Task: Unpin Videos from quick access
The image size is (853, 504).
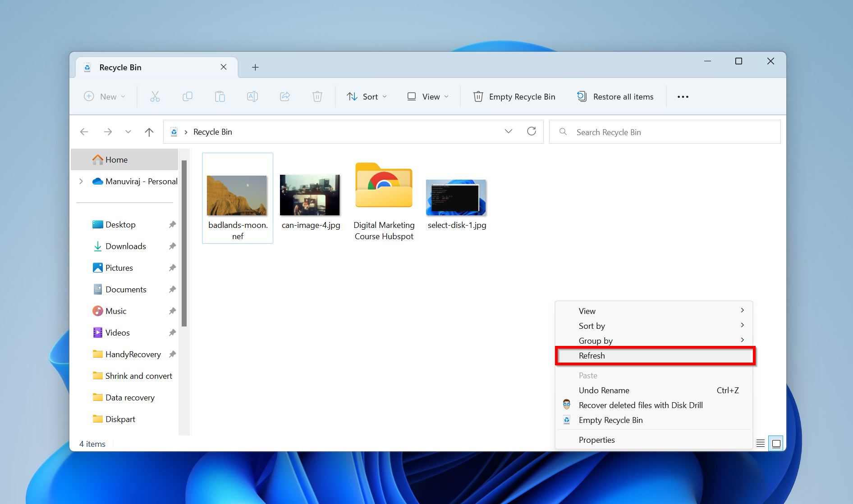Action: pos(172,332)
